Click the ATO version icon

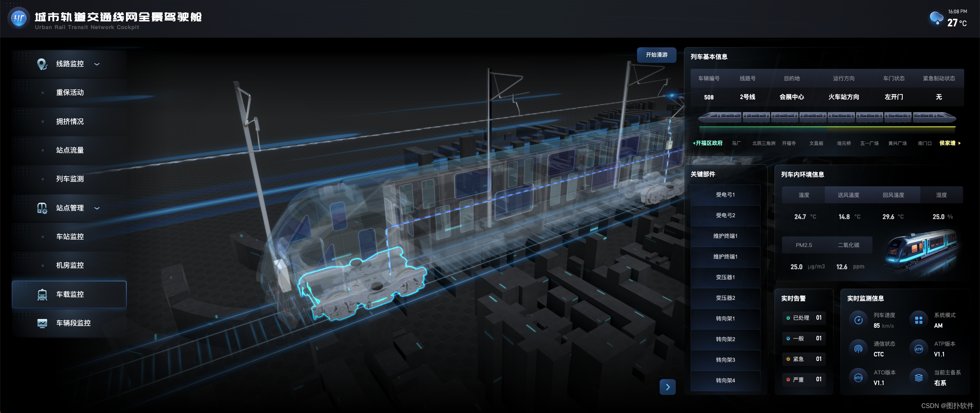(858, 378)
